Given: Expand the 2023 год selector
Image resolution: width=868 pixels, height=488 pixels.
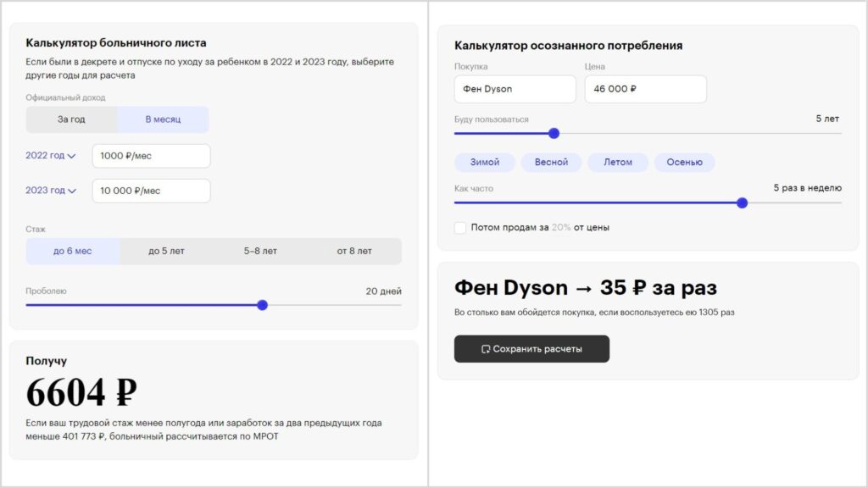Looking at the screenshot, I should pos(51,190).
